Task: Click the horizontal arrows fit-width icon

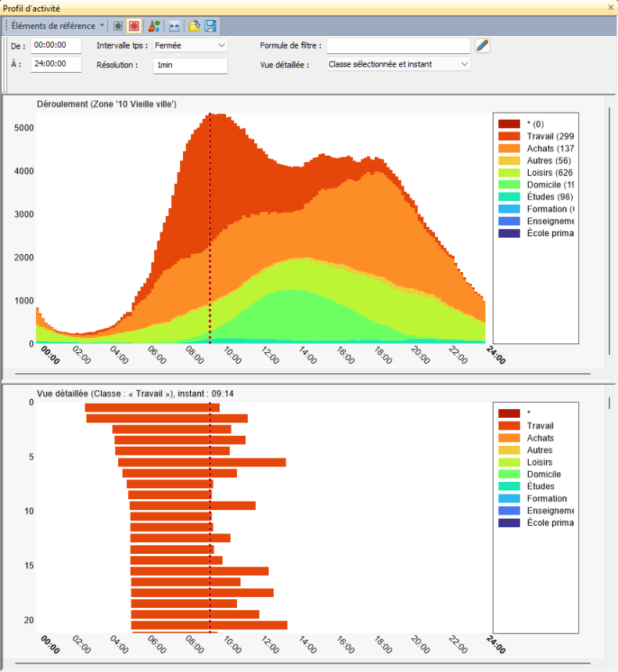Action: (x=174, y=26)
